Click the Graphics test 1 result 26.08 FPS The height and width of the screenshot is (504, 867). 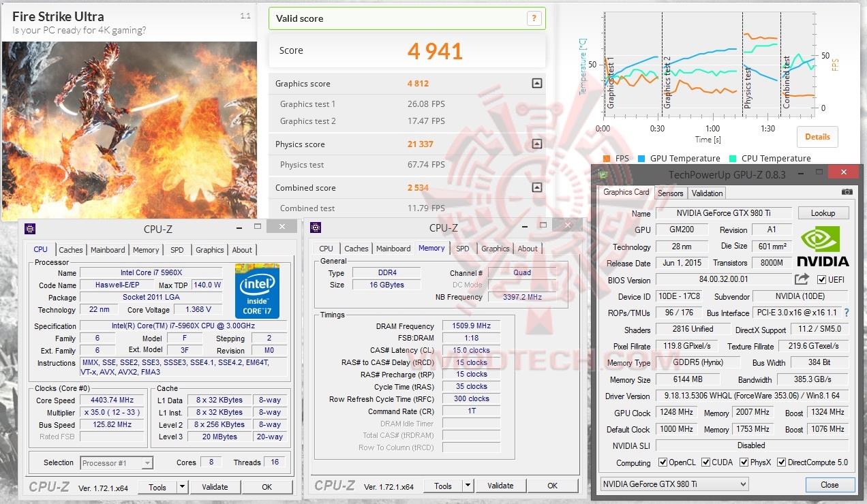(426, 104)
